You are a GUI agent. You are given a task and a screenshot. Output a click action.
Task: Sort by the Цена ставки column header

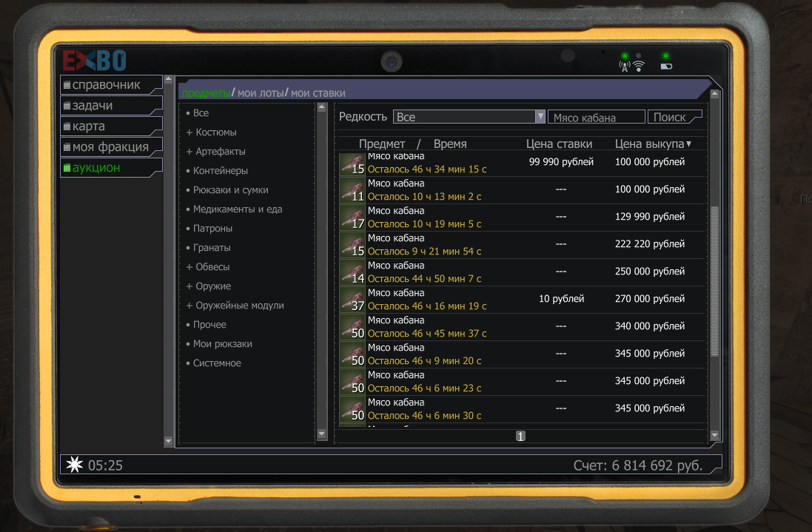(559, 144)
